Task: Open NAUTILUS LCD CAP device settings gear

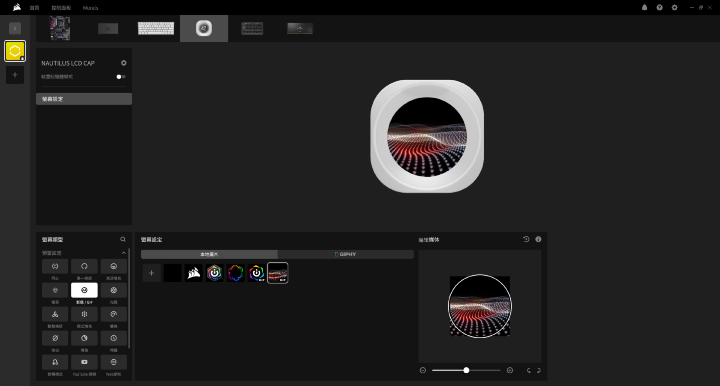Action: pos(124,63)
